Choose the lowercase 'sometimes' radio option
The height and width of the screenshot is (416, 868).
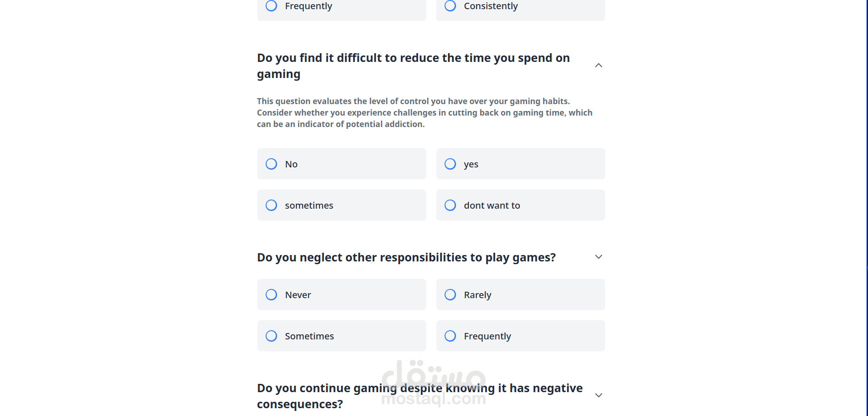click(x=341, y=205)
